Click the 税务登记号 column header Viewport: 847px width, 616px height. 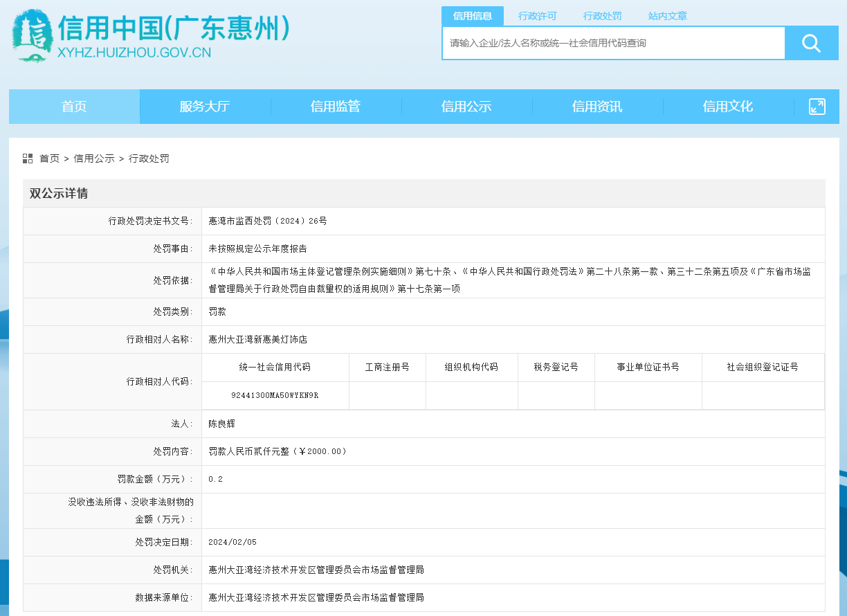(556, 367)
